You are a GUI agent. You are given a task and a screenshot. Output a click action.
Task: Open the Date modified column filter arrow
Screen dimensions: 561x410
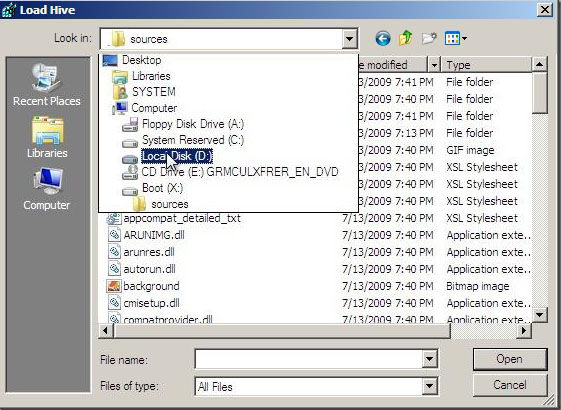coord(434,65)
